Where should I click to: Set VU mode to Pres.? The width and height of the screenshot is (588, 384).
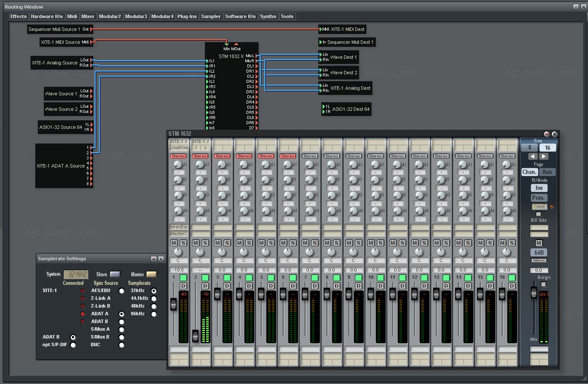tap(539, 198)
